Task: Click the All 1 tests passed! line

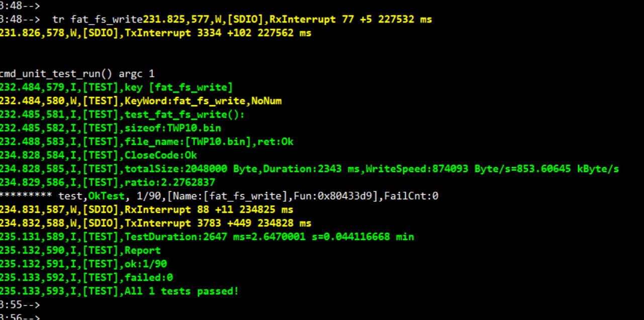Action: coord(120,291)
